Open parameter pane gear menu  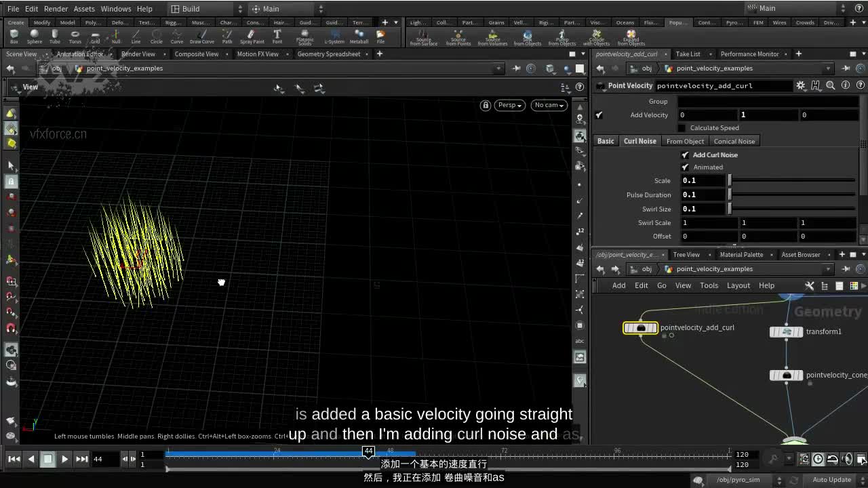tap(801, 85)
